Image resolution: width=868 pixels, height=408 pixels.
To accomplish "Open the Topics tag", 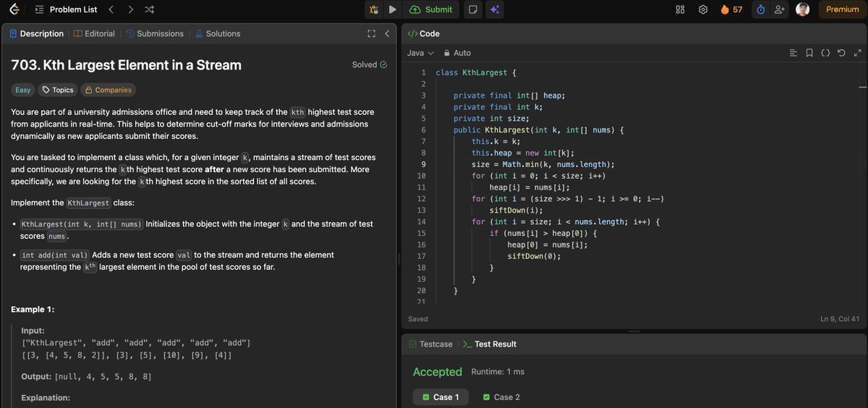I will pos(58,90).
